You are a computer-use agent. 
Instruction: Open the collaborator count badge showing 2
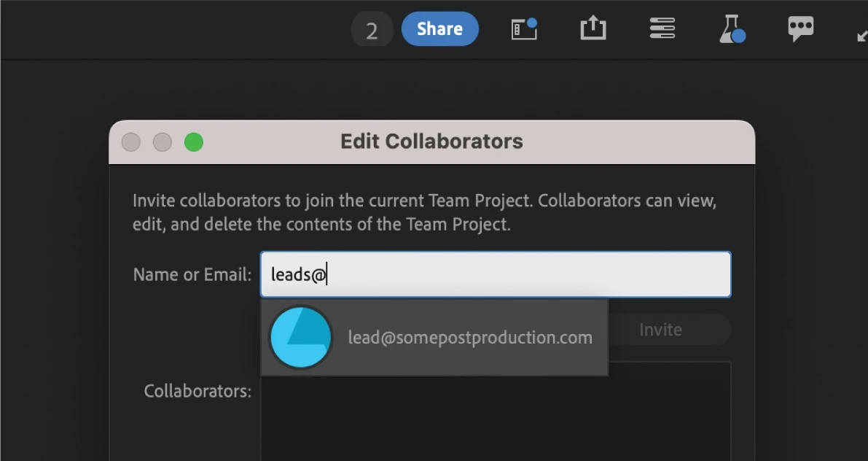click(372, 31)
